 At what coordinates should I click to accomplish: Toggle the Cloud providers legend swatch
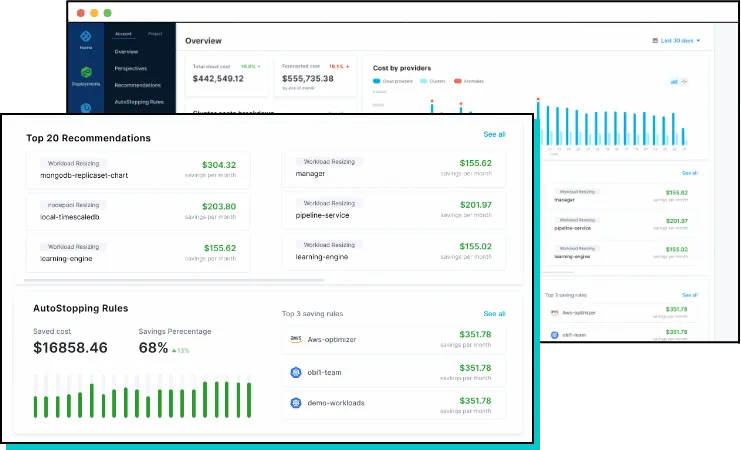click(x=377, y=81)
